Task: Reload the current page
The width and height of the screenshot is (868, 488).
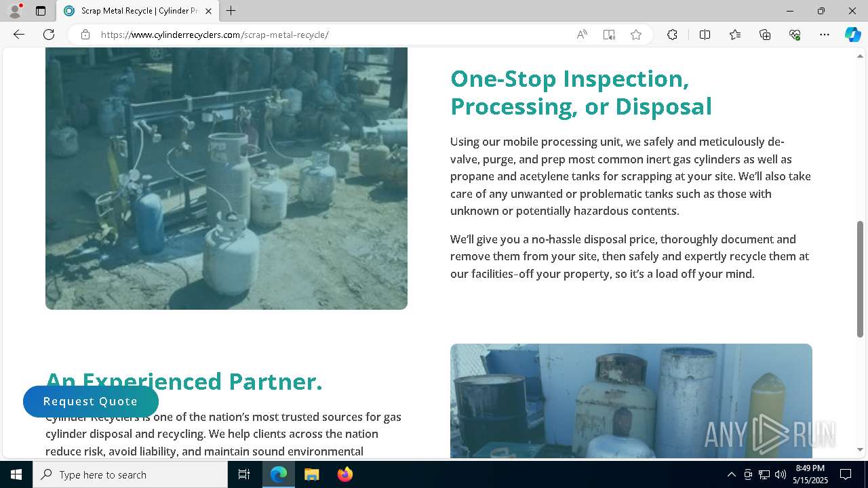Action: 49,35
